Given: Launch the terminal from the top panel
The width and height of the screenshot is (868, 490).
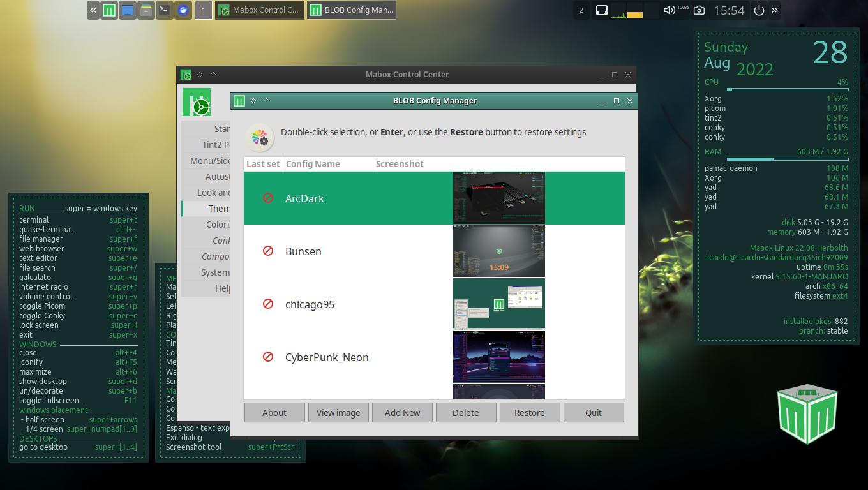Looking at the screenshot, I should (165, 10).
